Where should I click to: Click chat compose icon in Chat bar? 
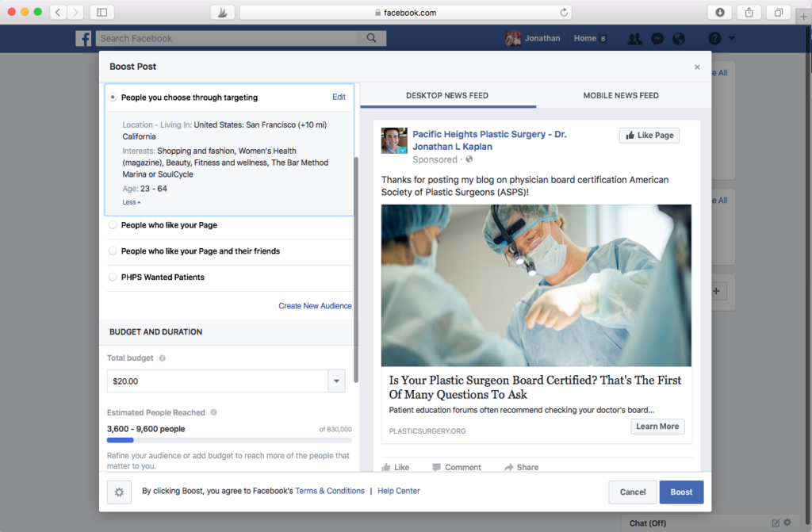pos(776,522)
